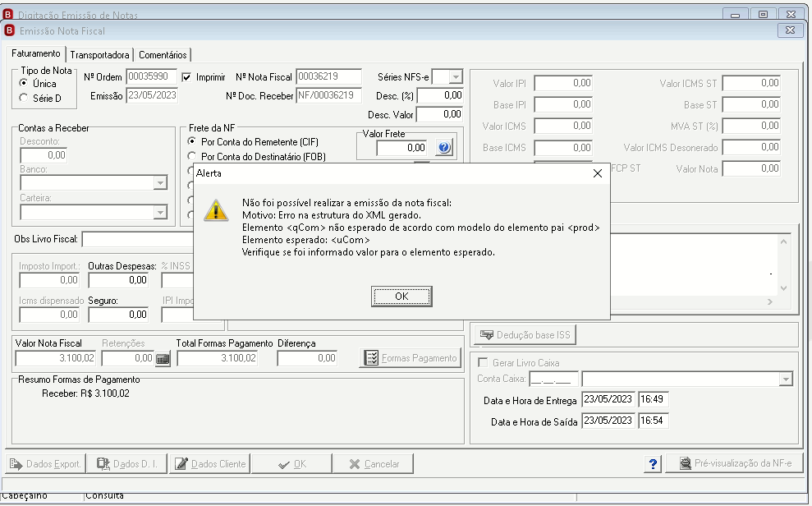The width and height of the screenshot is (812, 506).
Task: Click the Desc. Valor field
Action: pos(439,114)
